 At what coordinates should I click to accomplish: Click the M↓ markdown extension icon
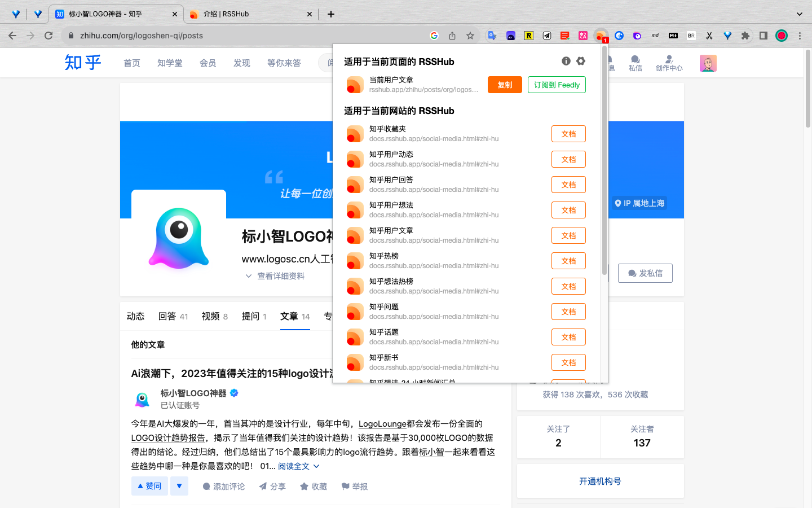click(x=673, y=36)
